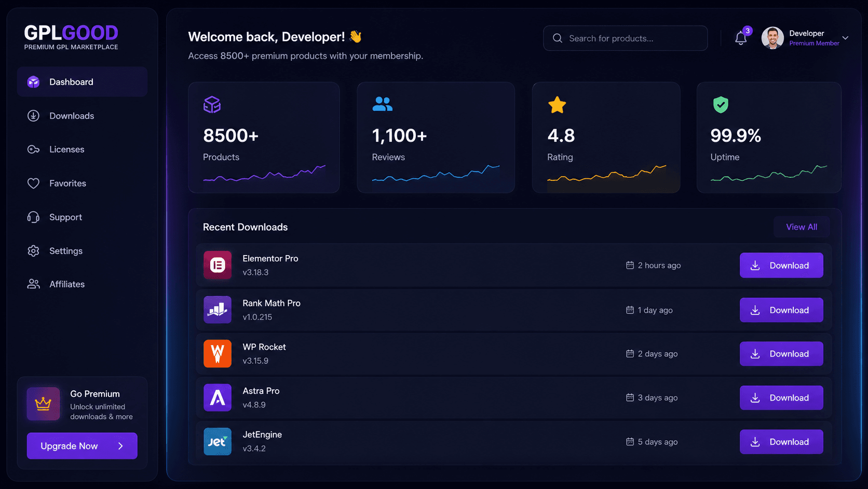Click the Rating trend sparkline chart
The image size is (868, 489).
(x=606, y=173)
